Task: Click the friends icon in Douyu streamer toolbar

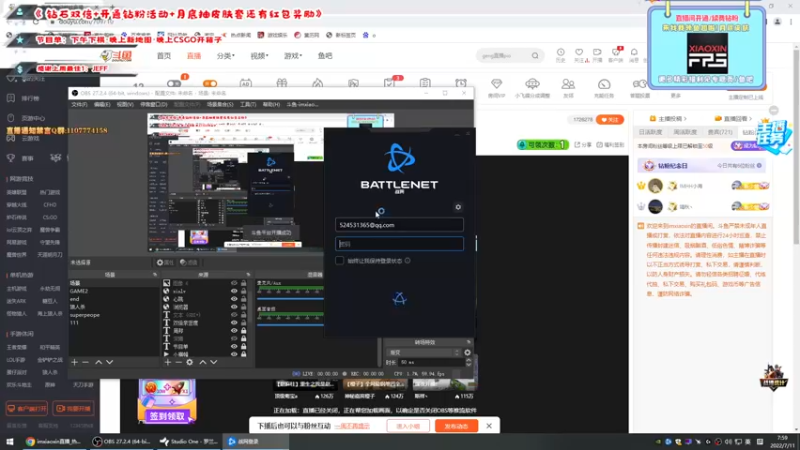Action: tap(568, 84)
